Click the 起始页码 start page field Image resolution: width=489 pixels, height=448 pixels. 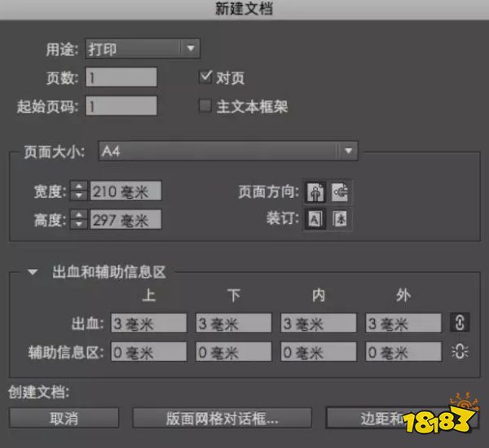click(121, 106)
